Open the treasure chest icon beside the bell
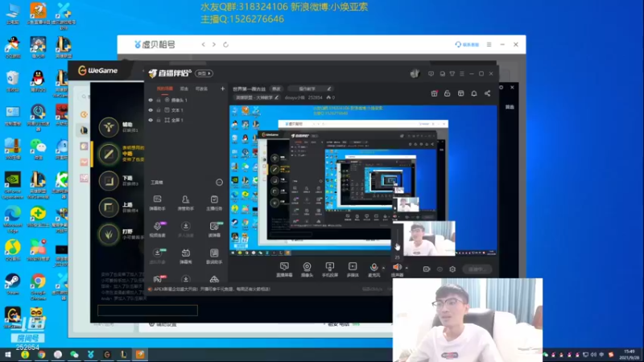 tap(460, 93)
